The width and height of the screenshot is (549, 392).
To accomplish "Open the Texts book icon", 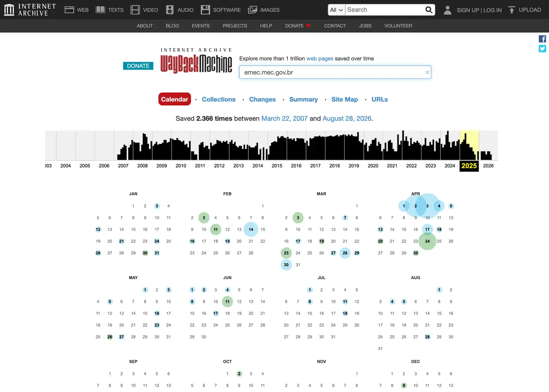I will (100, 9).
